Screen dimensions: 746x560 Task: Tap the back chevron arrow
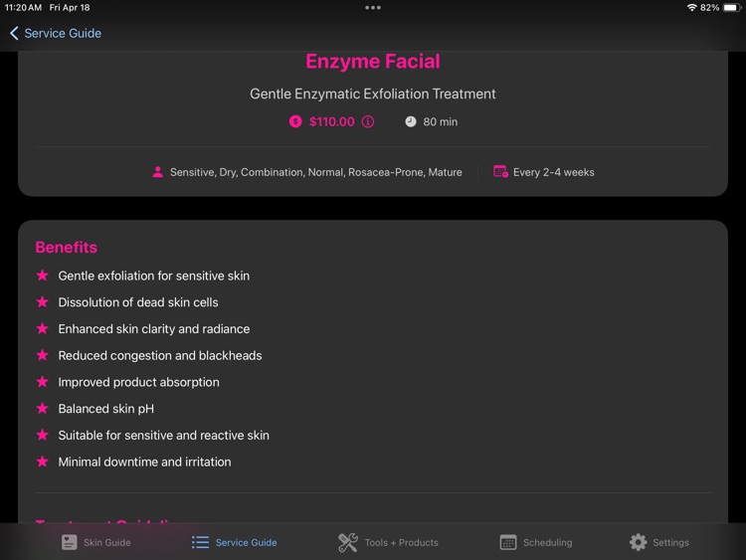click(x=14, y=33)
